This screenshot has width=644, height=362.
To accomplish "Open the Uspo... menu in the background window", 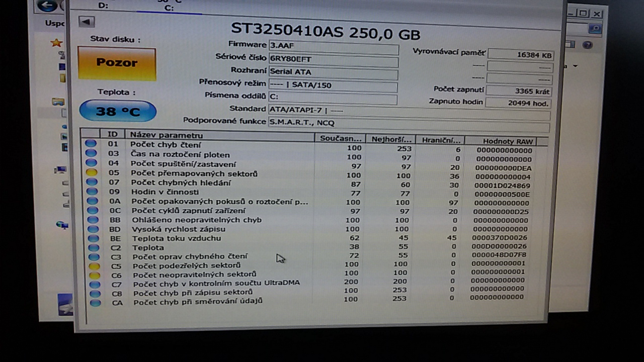I will point(54,24).
